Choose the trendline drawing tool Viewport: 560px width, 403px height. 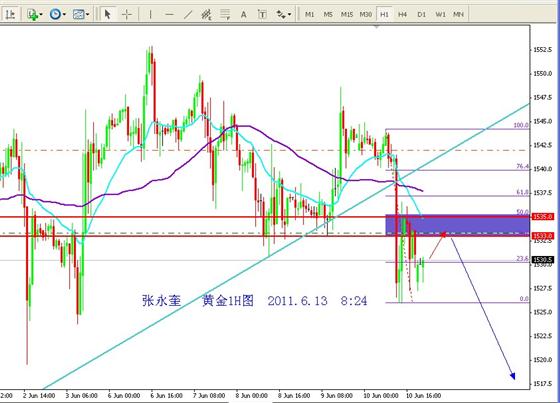188,14
